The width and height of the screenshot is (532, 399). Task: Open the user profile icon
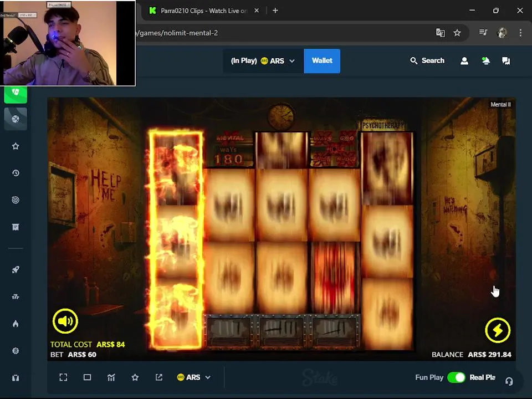[x=464, y=61]
